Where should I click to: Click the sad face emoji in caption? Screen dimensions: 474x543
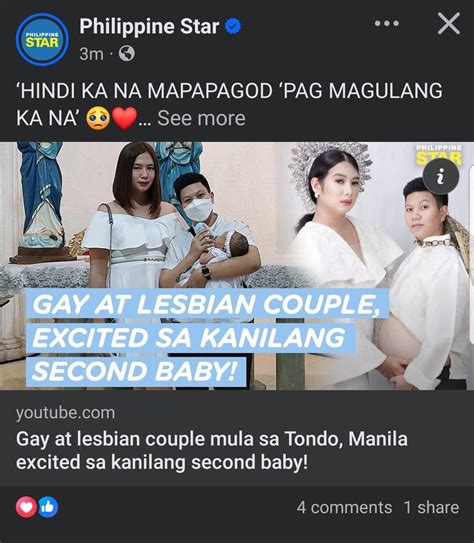(x=98, y=118)
